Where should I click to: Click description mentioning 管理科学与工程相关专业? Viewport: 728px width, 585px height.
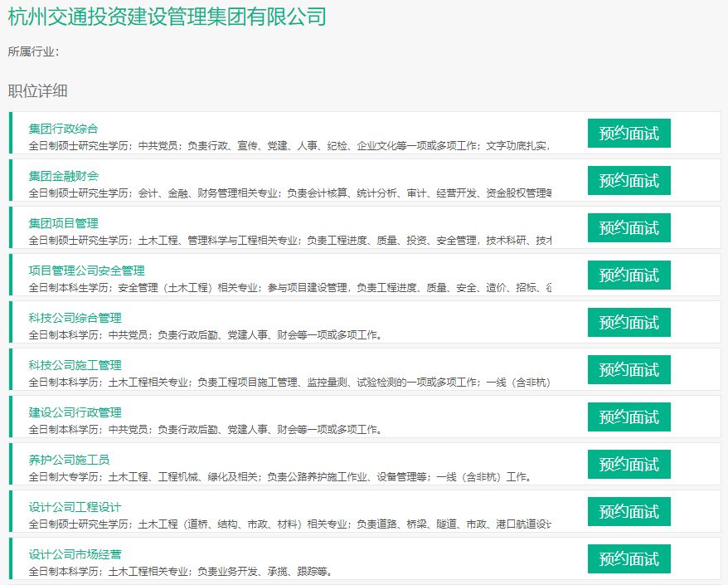[x=289, y=241]
